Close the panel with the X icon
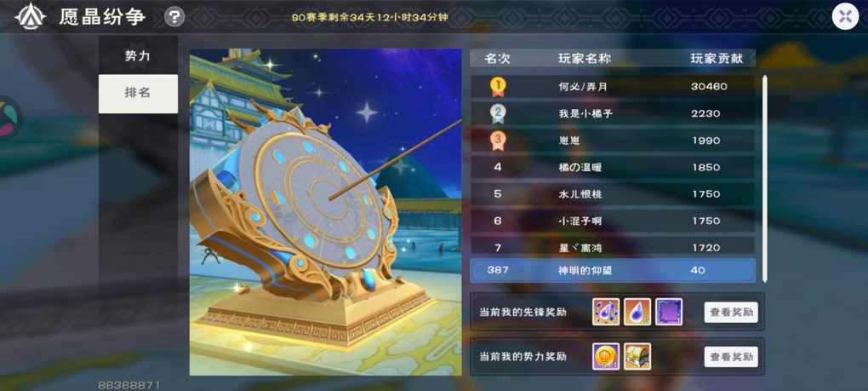Viewport: 868px width, 391px height. click(845, 16)
